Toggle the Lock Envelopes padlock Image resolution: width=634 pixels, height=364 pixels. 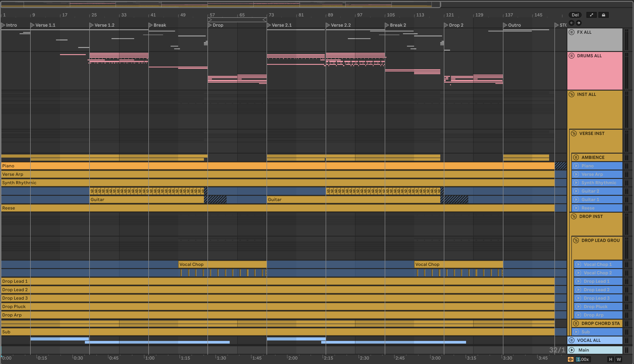(x=604, y=15)
